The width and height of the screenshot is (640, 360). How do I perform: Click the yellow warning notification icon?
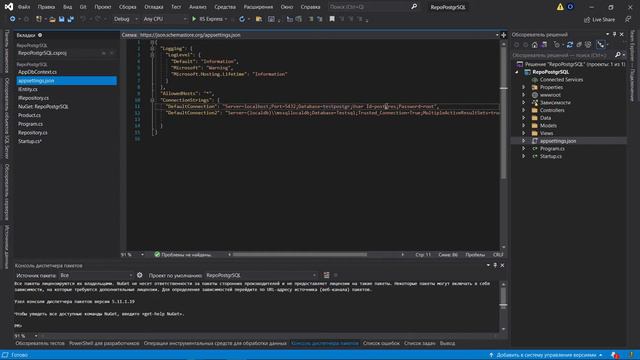[560, 7]
